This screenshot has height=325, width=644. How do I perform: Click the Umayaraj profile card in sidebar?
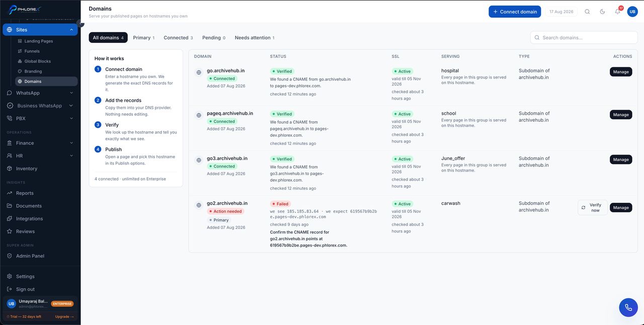click(x=40, y=303)
